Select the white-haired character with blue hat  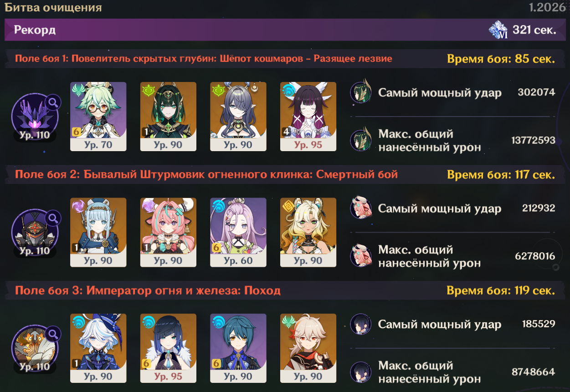coord(98,348)
